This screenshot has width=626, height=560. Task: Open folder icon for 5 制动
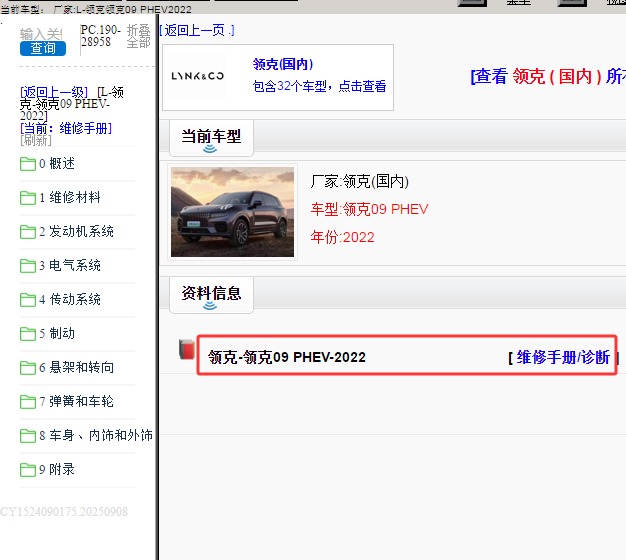pyautogui.click(x=28, y=333)
